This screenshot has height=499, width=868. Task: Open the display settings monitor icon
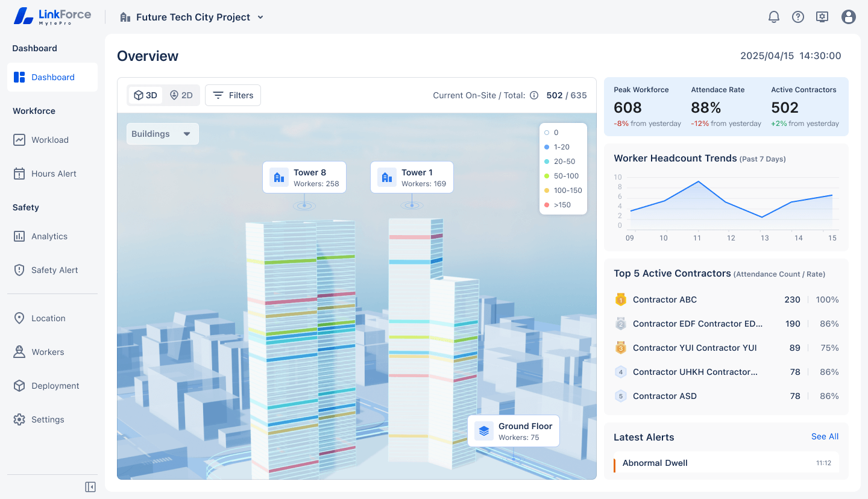(822, 17)
